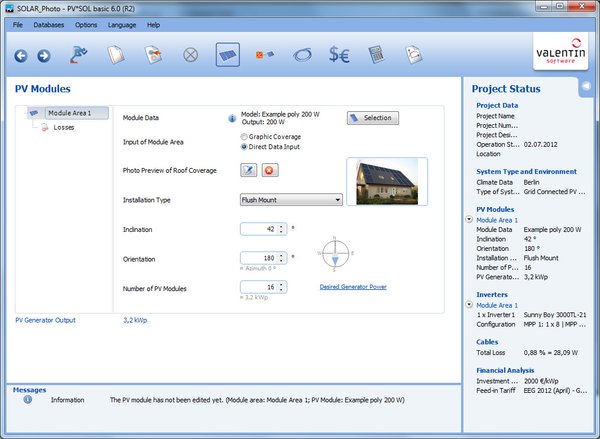Open the Databases menu

click(x=46, y=23)
